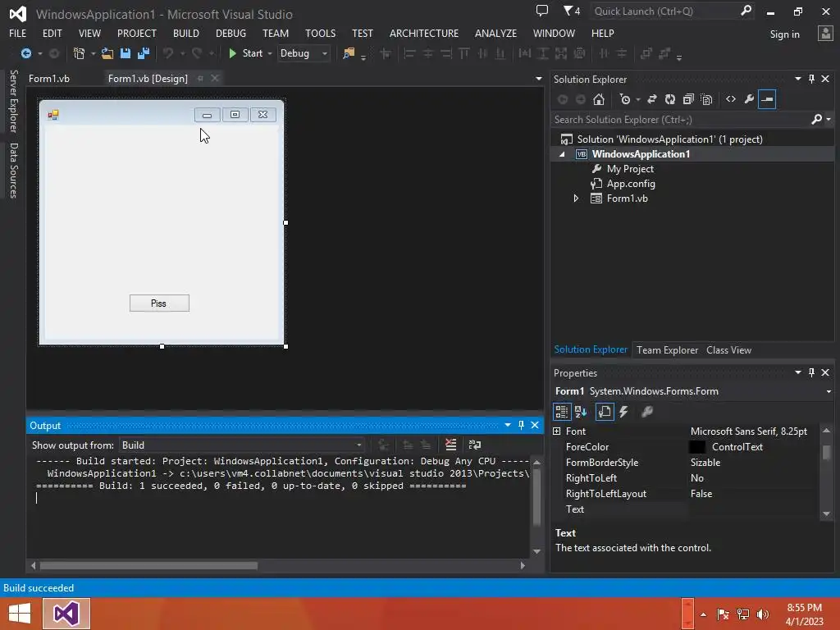Click the Solution Explorer search magnifier icon
Image resolution: width=840 pixels, height=630 pixels.
point(816,120)
